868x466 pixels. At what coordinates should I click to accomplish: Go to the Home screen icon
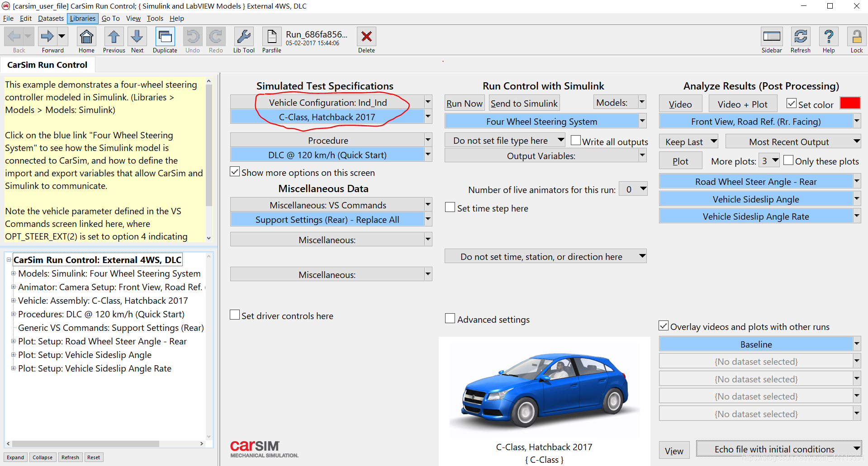(x=86, y=36)
